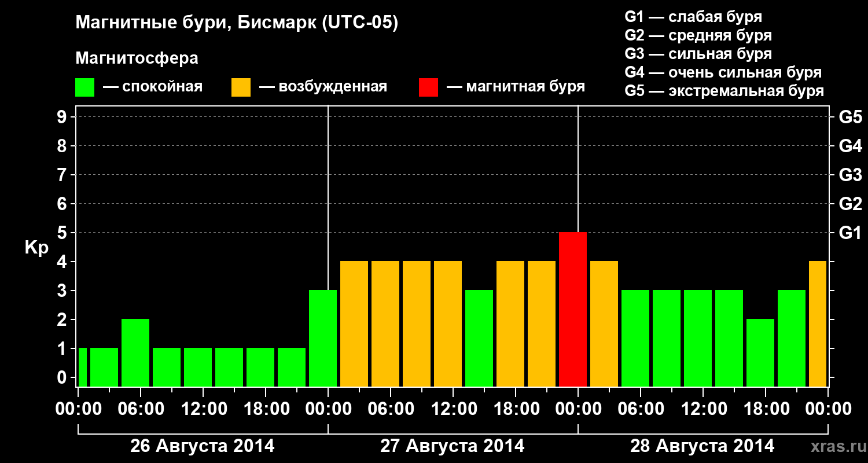
Task: Click the '27 Августа 2014' date label
Action: tap(453, 446)
